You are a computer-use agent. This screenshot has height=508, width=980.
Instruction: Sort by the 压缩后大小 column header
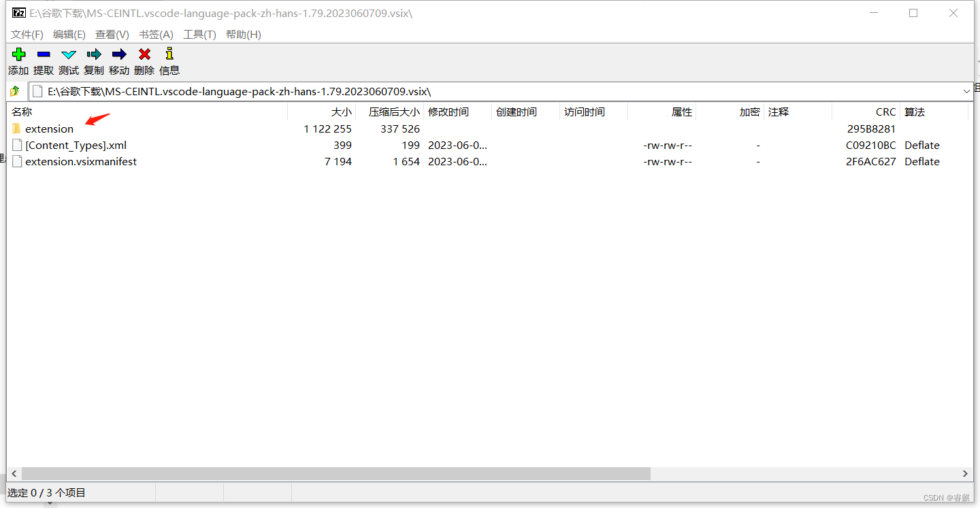(x=389, y=112)
